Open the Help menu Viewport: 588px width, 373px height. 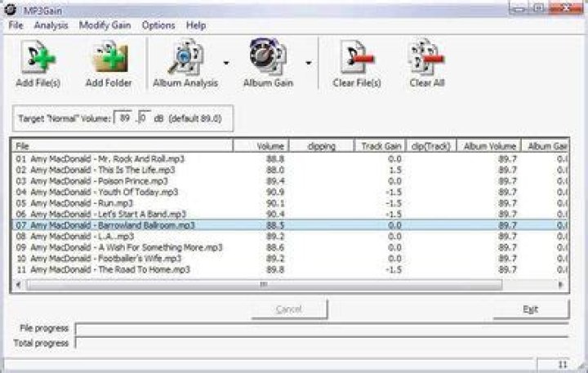pos(196,25)
